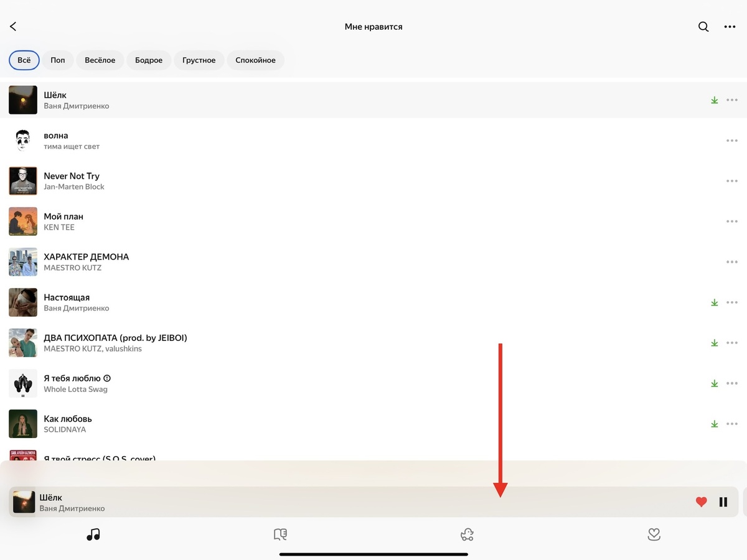The width and height of the screenshot is (747, 560).
Task: Tap artist name SOLIDNAYA
Action: tap(65, 429)
